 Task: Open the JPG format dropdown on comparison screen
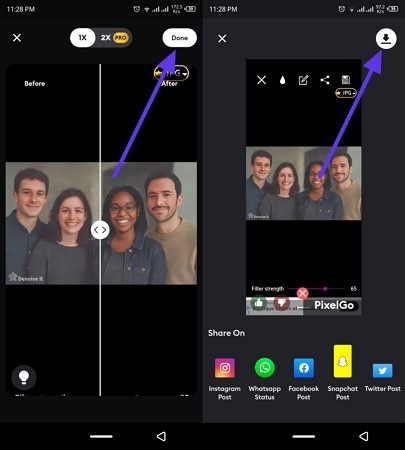click(171, 73)
